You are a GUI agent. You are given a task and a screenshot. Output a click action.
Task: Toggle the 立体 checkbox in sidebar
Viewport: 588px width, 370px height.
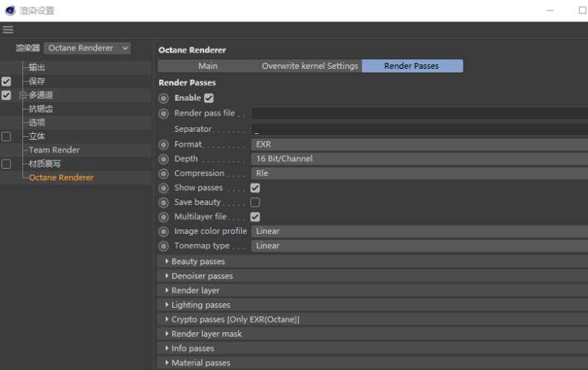[x=7, y=136]
